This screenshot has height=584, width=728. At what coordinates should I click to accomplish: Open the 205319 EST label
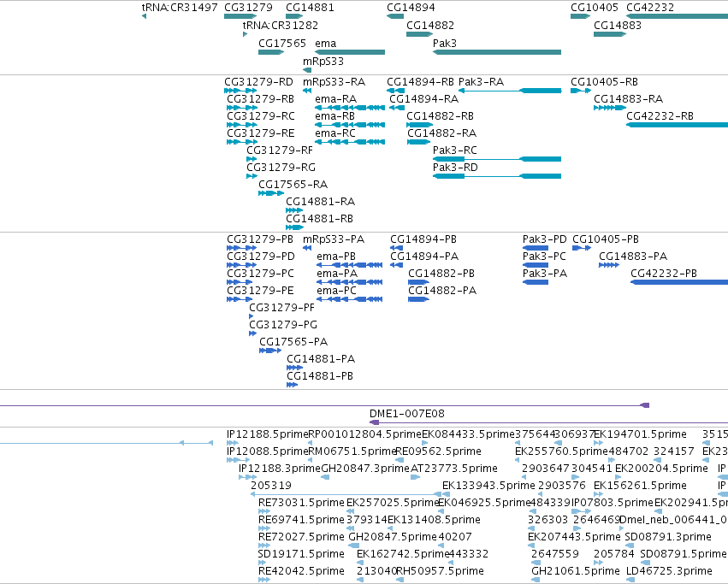(x=271, y=486)
